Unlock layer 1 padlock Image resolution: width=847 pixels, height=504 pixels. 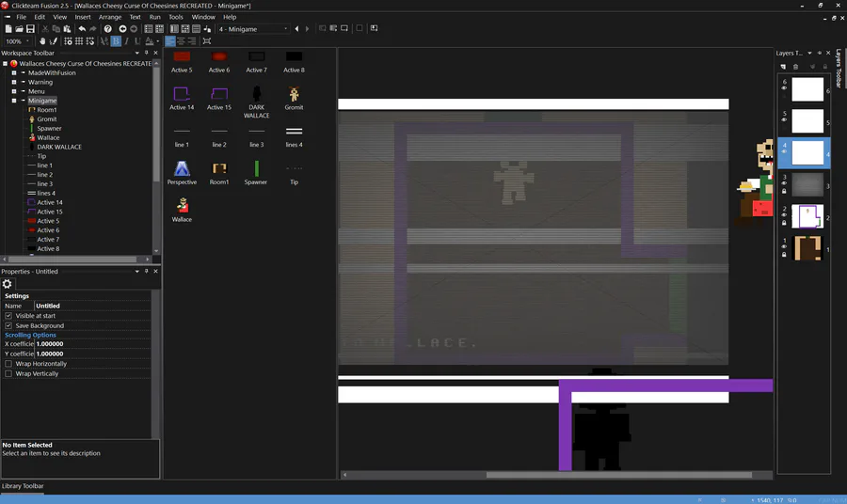coord(784,254)
